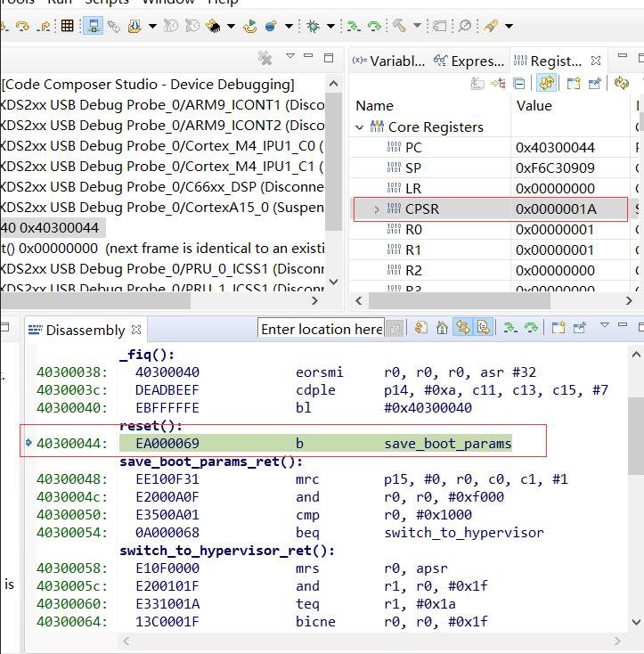Toggle Link with Active Debug Context icon

click(x=462, y=328)
